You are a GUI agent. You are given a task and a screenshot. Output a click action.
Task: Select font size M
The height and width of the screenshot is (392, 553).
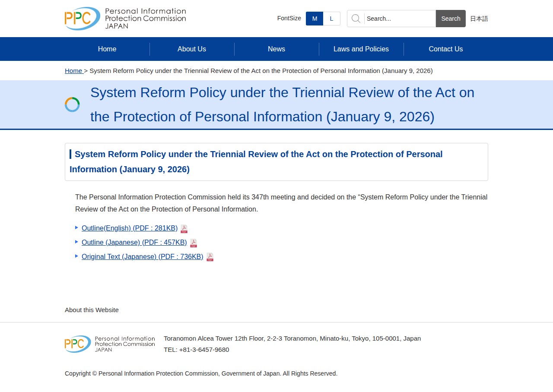point(315,19)
